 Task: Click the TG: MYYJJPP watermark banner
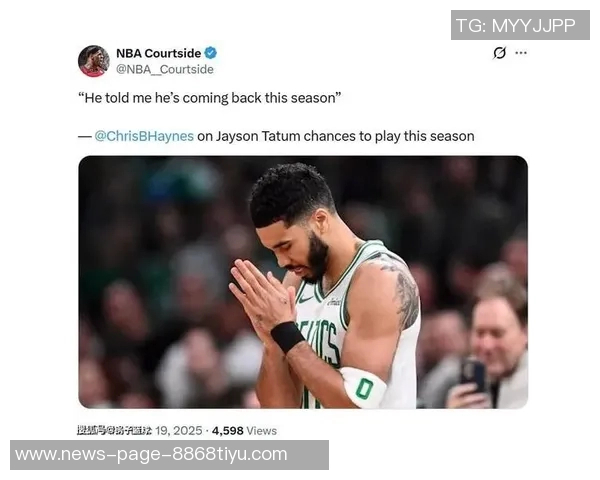click(x=520, y=25)
